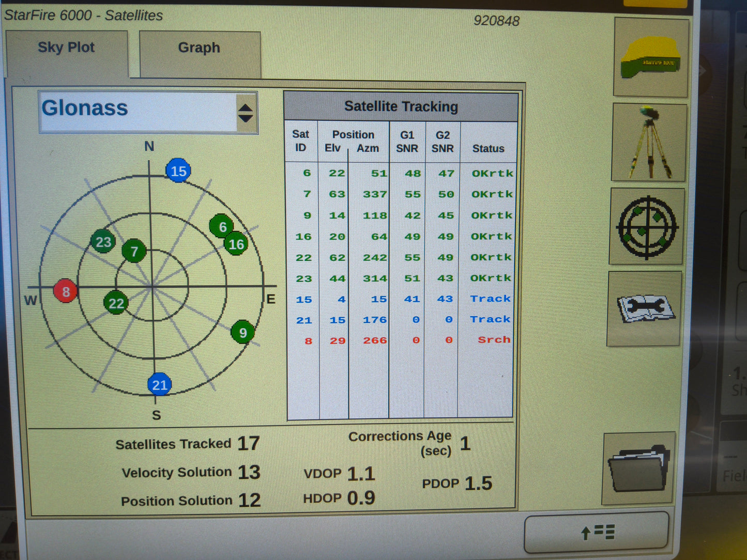Screen dimensions: 747x560
Task: Select satellite 6 on sky plot
Action: [222, 226]
